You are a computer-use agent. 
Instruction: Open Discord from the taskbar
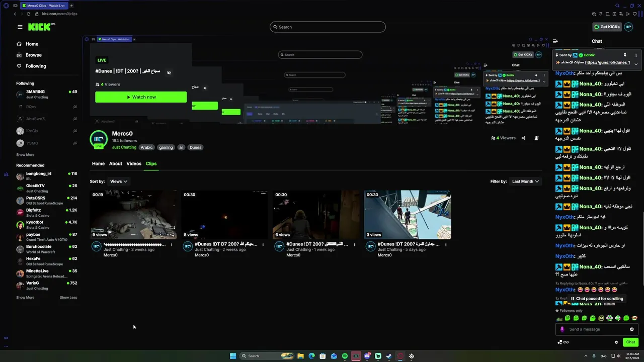point(367,356)
